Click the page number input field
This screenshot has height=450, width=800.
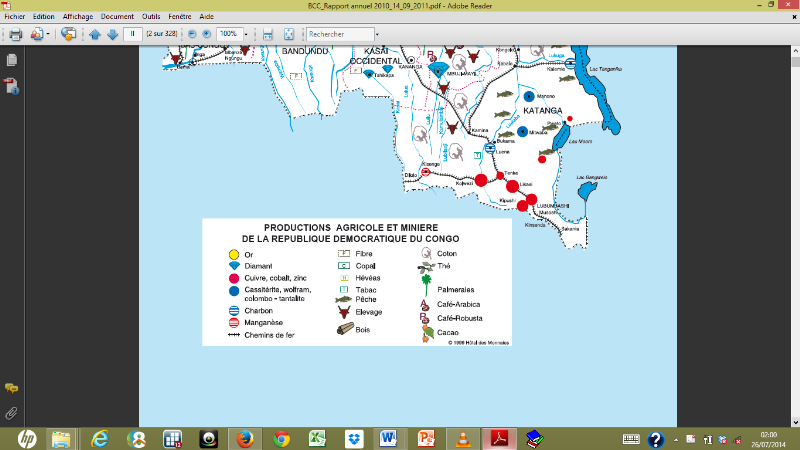pyautogui.click(x=132, y=34)
